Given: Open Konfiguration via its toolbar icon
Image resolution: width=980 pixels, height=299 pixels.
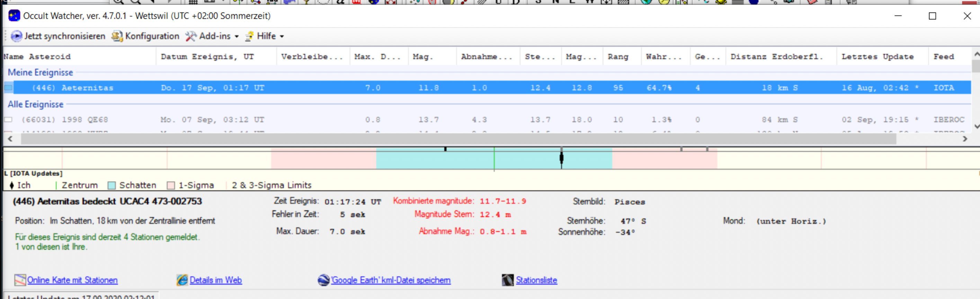Looking at the screenshot, I should pyautogui.click(x=117, y=36).
